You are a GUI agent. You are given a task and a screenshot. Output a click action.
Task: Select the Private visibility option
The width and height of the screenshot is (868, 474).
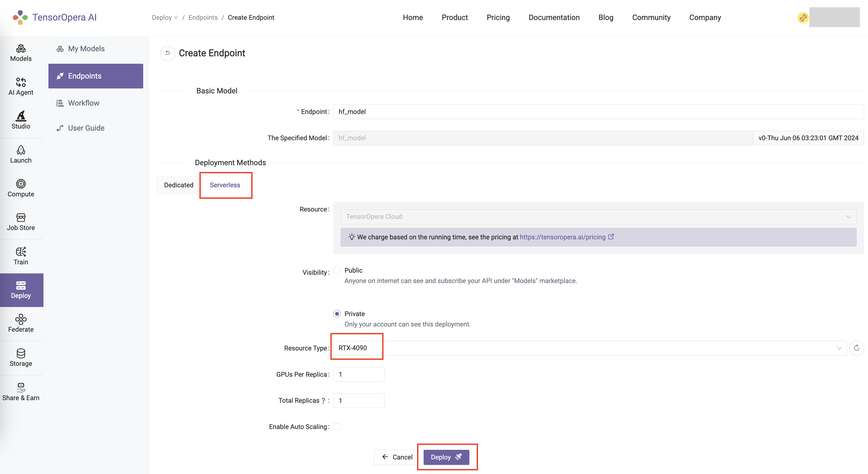(337, 314)
